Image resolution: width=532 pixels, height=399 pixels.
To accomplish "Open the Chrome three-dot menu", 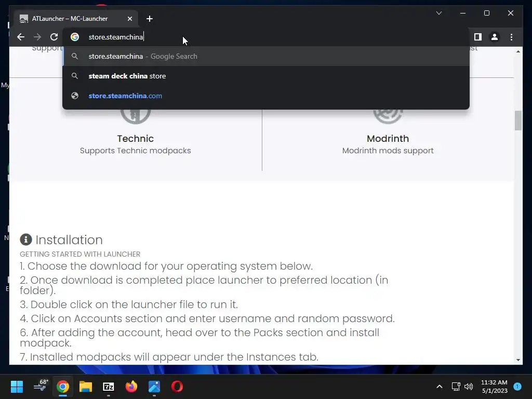I will (511, 37).
